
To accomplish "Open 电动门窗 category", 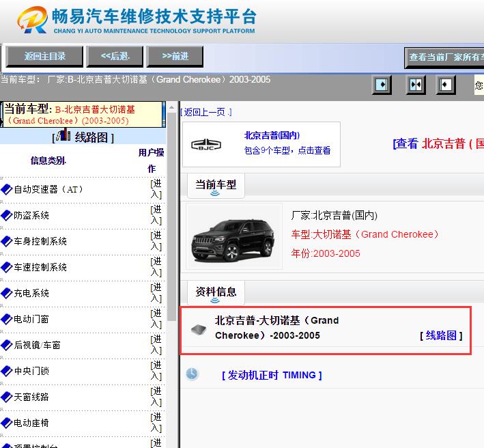I will pyautogui.click(x=31, y=319).
